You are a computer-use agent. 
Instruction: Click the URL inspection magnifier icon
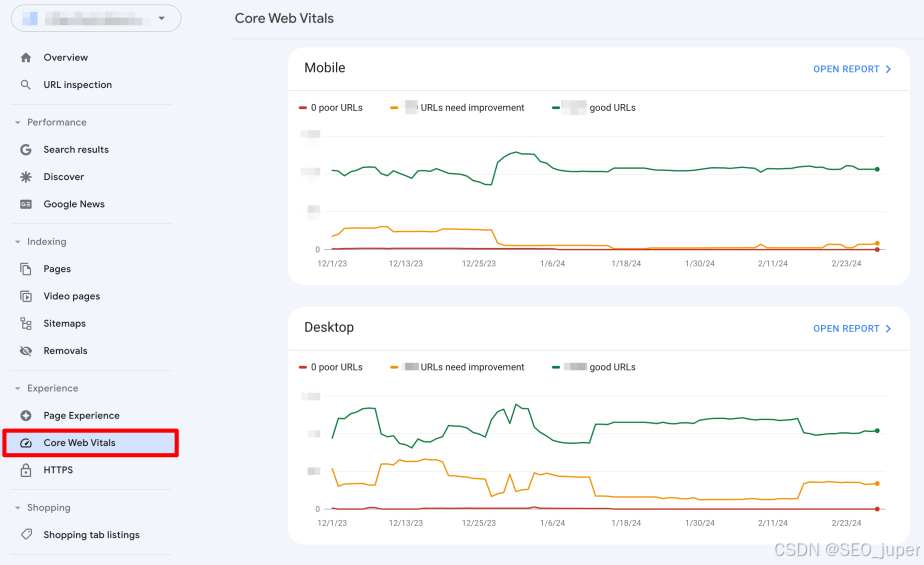click(25, 85)
